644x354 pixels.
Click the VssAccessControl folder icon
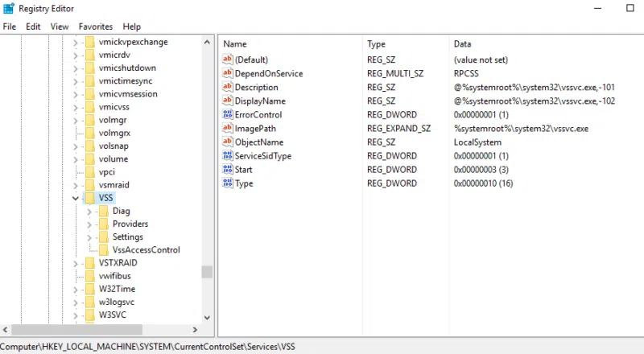click(x=105, y=249)
